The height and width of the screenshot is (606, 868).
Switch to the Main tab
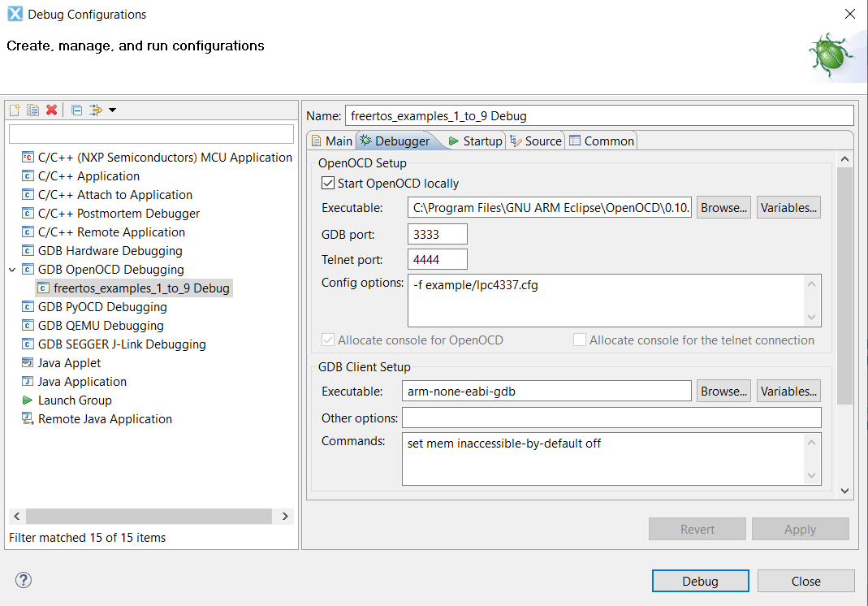(x=331, y=141)
